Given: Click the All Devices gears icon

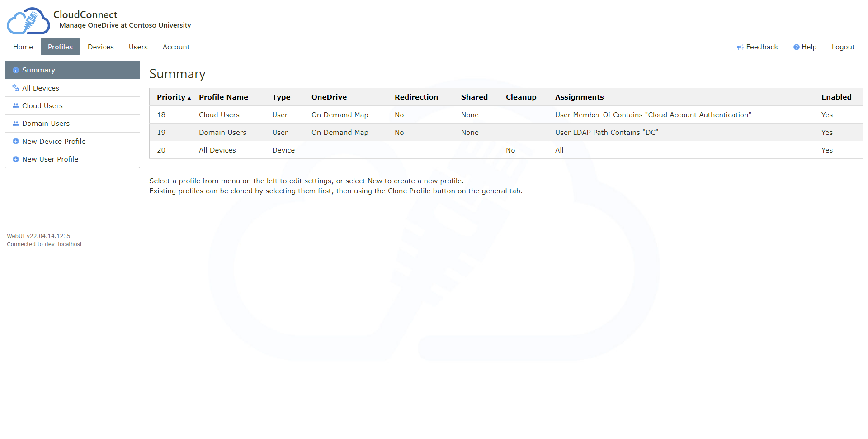Looking at the screenshot, I should click(x=16, y=88).
